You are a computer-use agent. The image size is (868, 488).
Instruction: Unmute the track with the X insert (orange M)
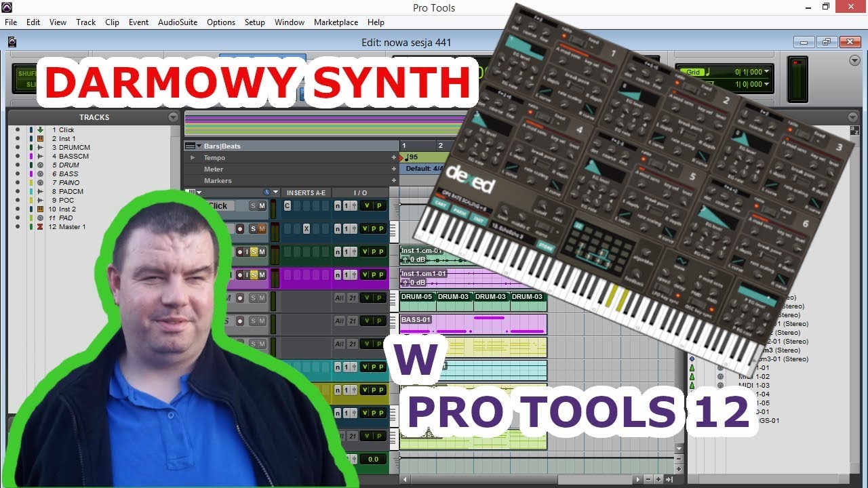[x=262, y=228]
